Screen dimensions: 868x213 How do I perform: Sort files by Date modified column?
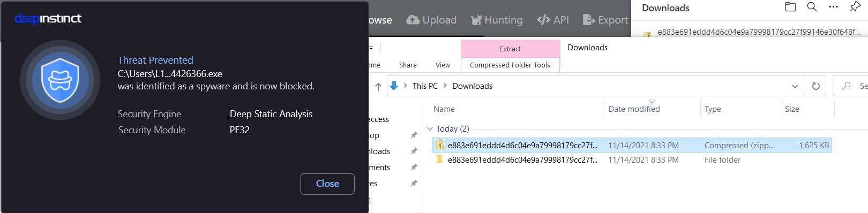(x=634, y=109)
